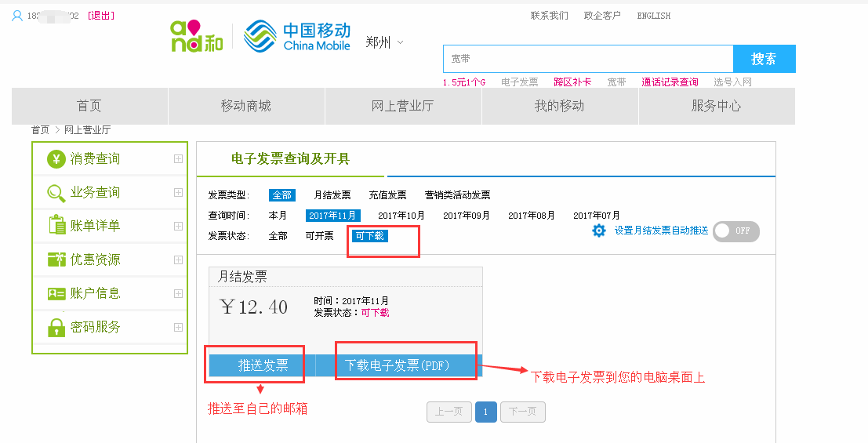Screen dimensions: 868x443
Task: Select the 可开票 status filter
Action: (319, 236)
